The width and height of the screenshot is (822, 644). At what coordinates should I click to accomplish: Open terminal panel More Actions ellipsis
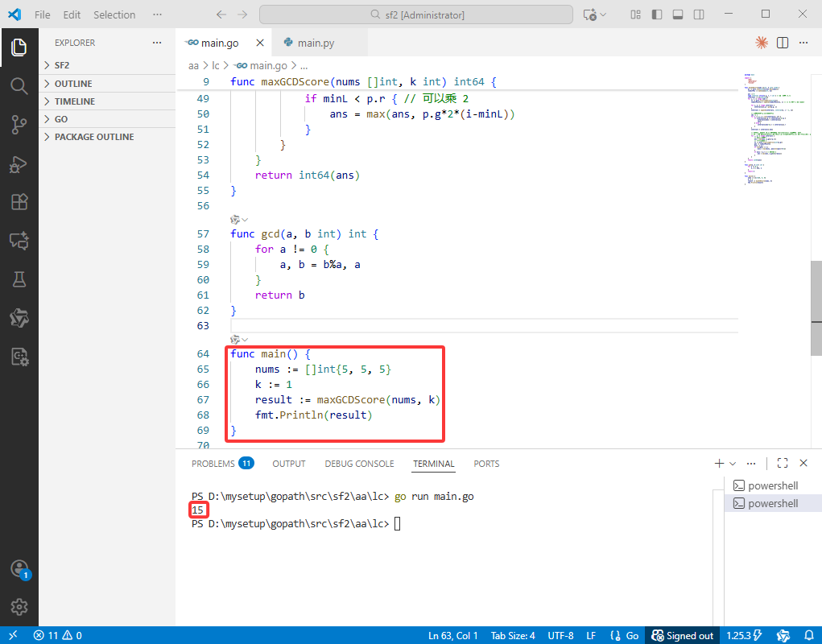(751, 463)
